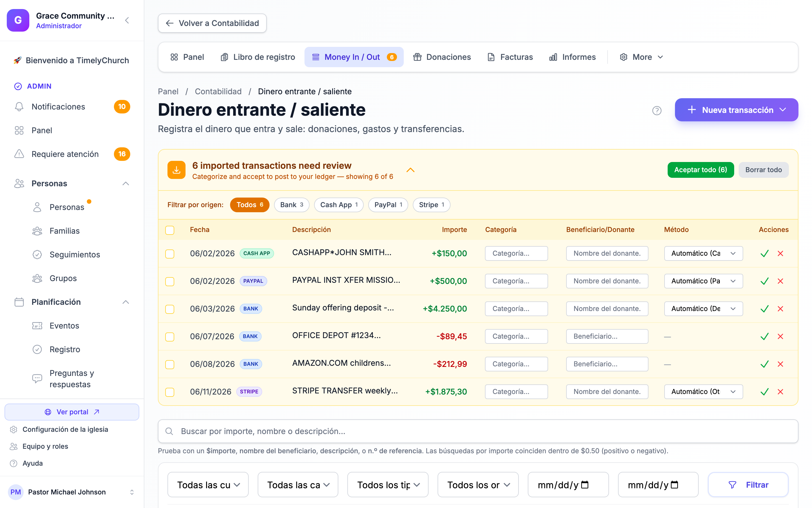The width and height of the screenshot is (812, 508).
Task: Click the Filtrar button
Action: pyautogui.click(x=748, y=485)
